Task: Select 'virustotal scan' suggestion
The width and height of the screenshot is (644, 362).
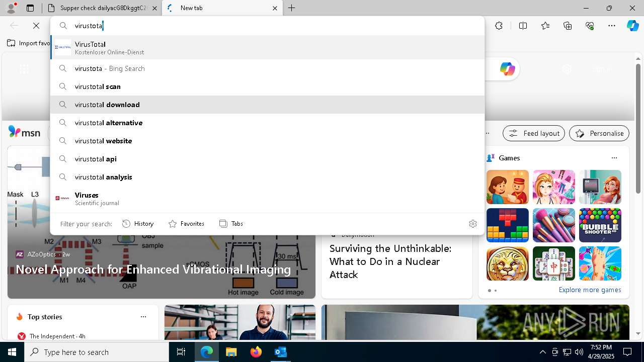Action: coord(268,86)
